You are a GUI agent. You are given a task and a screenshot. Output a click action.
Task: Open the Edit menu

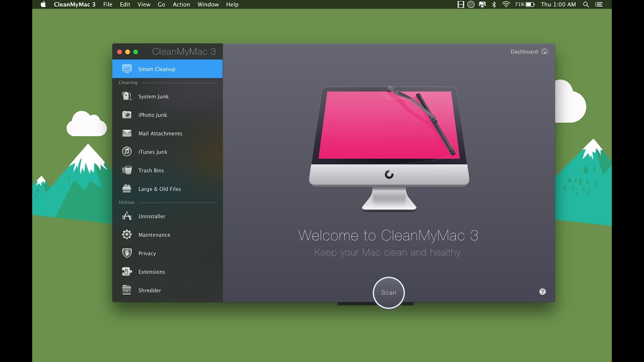[x=125, y=5]
